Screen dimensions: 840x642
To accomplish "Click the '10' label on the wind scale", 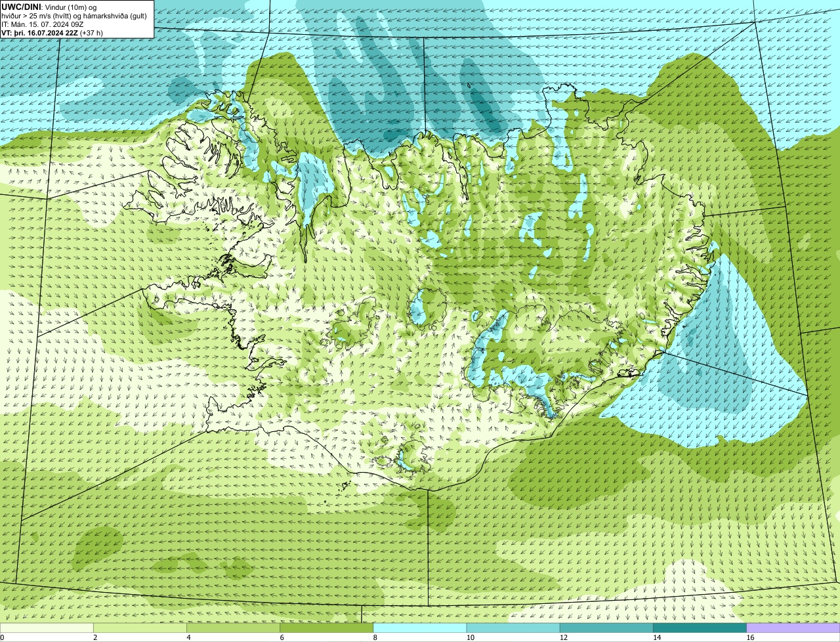I will [x=470, y=637].
